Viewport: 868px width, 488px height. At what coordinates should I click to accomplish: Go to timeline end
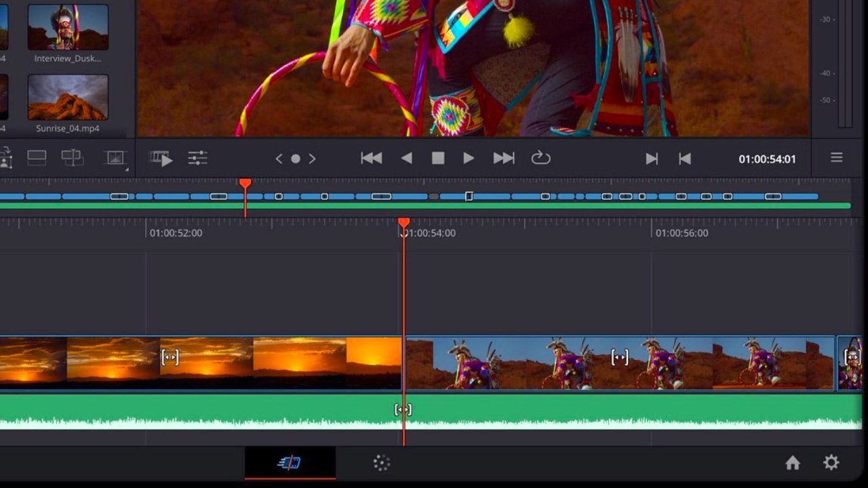[504, 158]
